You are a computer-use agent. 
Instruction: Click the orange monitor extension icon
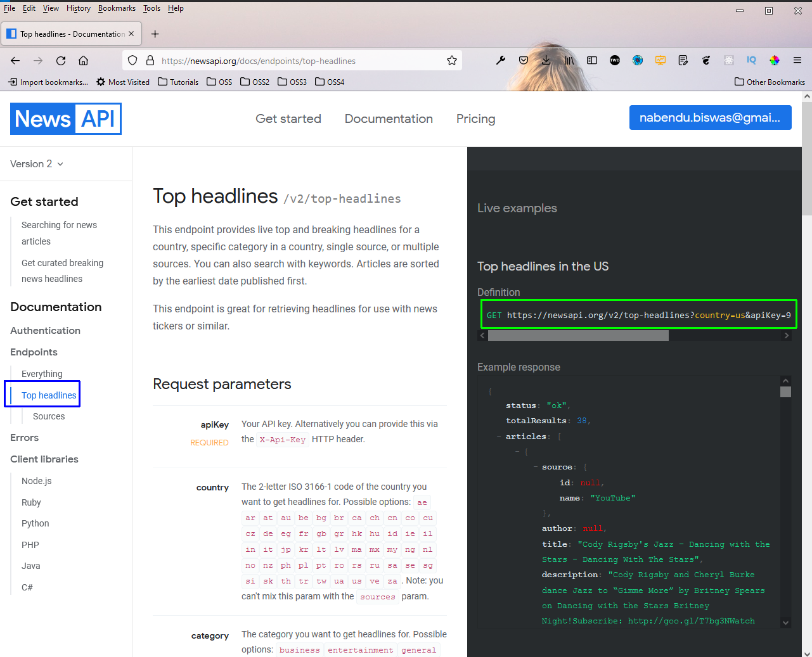tap(661, 60)
